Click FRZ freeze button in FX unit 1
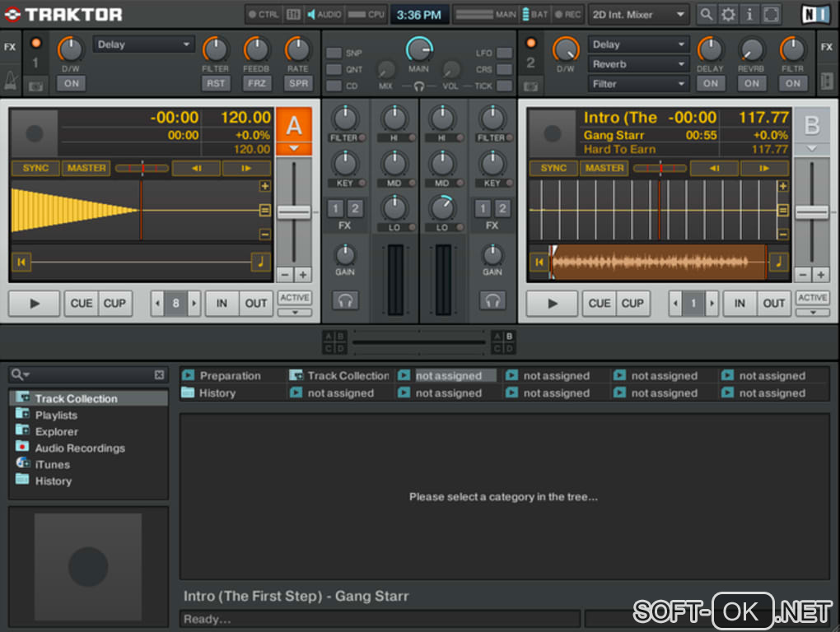This screenshot has width=840, height=632. point(257,83)
